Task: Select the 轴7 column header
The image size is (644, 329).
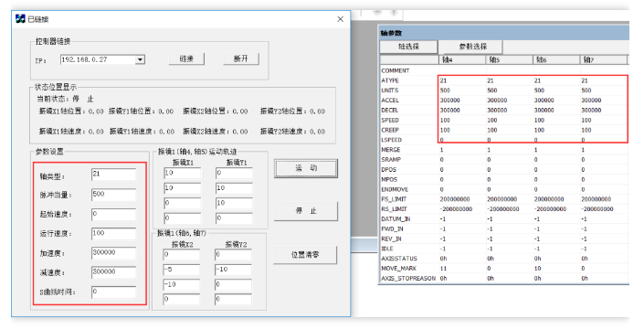Action: [604, 60]
